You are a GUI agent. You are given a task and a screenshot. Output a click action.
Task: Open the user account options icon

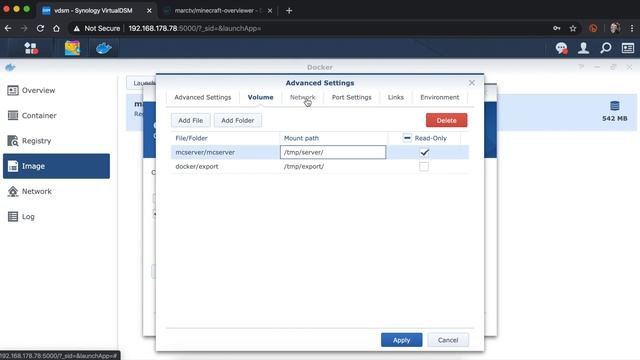point(584,48)
